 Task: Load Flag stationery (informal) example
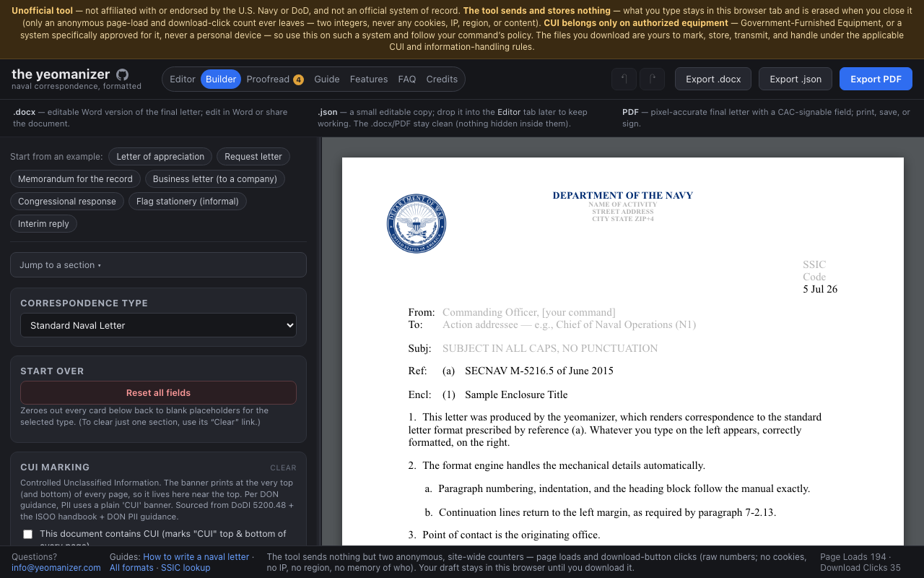pyautogui.click(x=188, y=202)
